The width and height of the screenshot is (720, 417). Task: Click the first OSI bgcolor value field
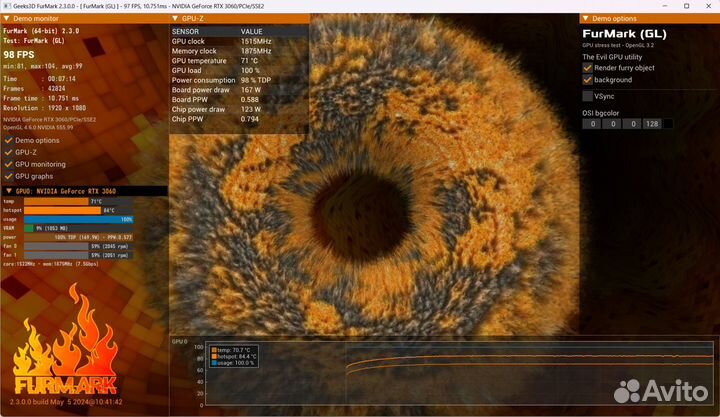click(593, 124)
